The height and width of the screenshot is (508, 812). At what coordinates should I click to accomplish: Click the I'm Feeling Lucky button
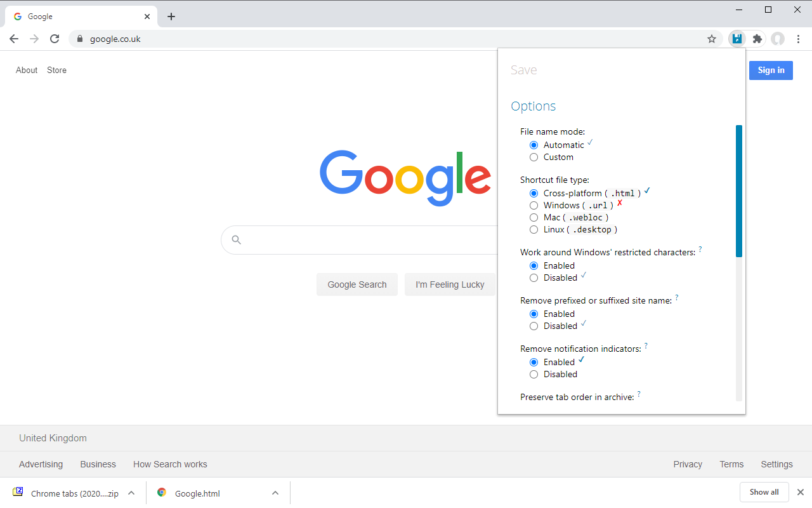450,284
